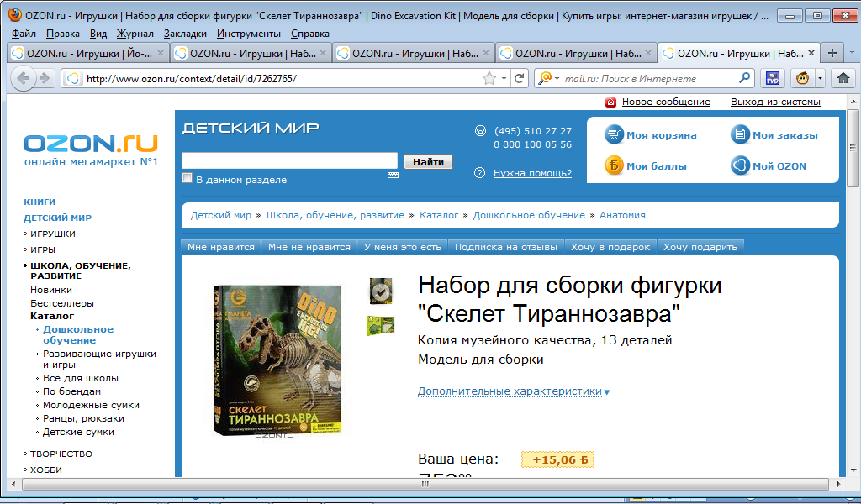Open the on-screen keyboard icon

point(393,175)
